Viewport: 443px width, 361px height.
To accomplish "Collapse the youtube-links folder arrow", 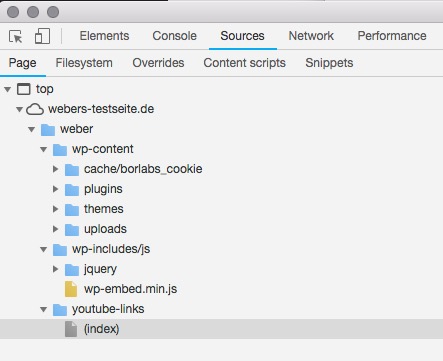I will click(x=44, y=309).
